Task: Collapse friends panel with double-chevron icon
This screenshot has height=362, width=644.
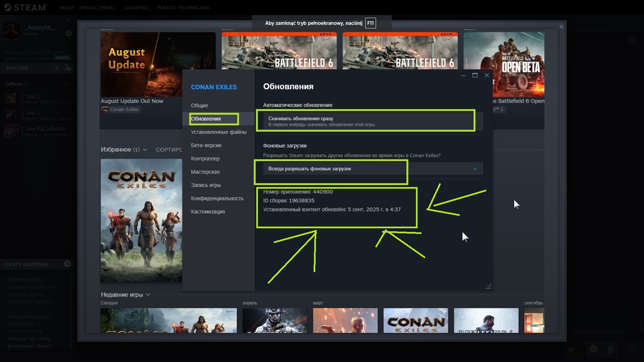Action: [68, 21]
